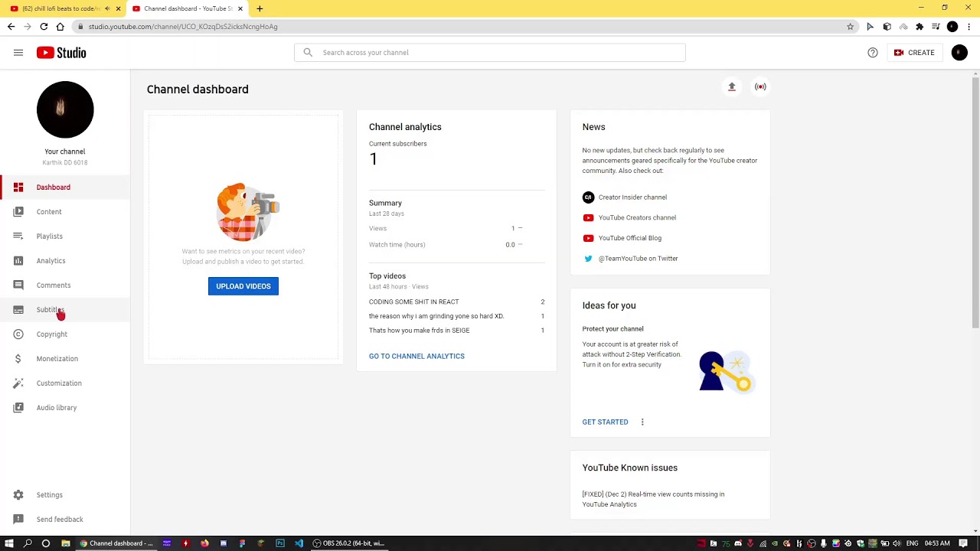Click the UPLOAD VIDEOS button
Viewport: 980px width, 551px height.
click(243, 286)
